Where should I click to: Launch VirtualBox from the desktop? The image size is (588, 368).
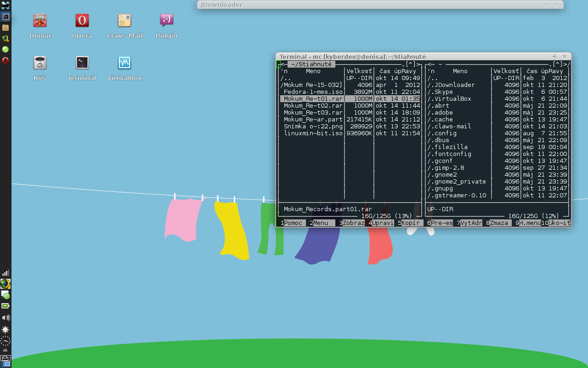click(x=124, y=63)
